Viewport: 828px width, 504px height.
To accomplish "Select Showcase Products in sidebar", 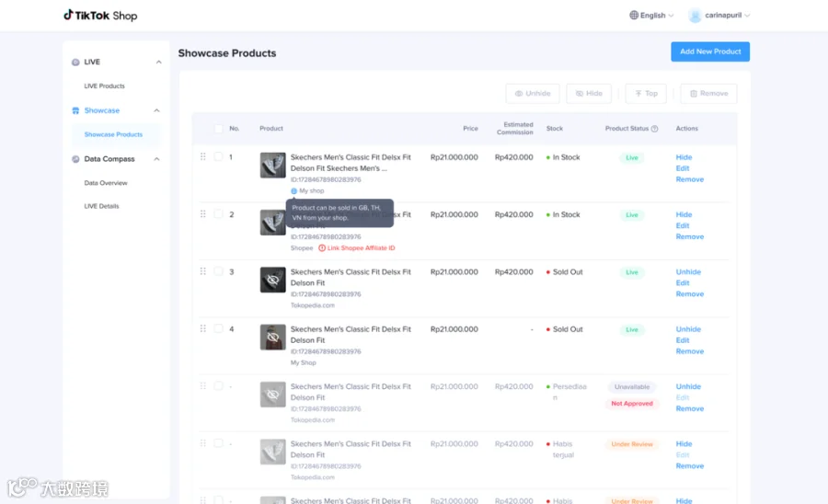I will pyautogui.click(x=113, y=134).
